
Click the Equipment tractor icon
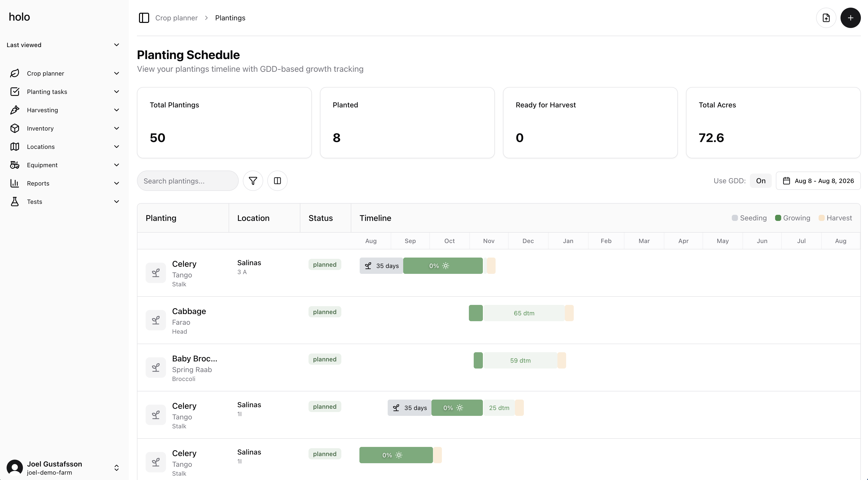(15, 165)
